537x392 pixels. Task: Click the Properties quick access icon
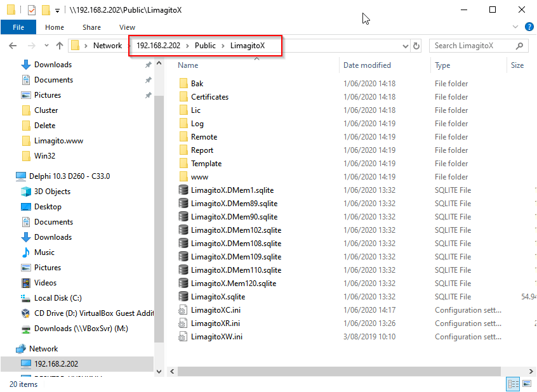[32, 10]
